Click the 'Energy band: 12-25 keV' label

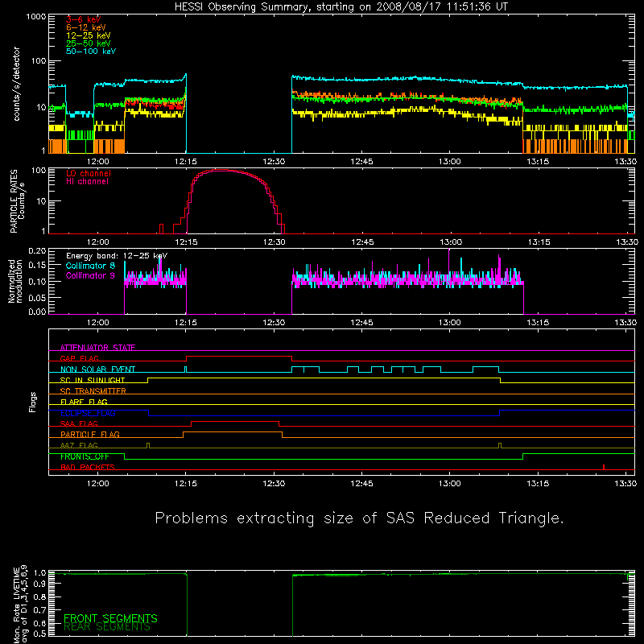pyautogui.click(x=117, y=256)
